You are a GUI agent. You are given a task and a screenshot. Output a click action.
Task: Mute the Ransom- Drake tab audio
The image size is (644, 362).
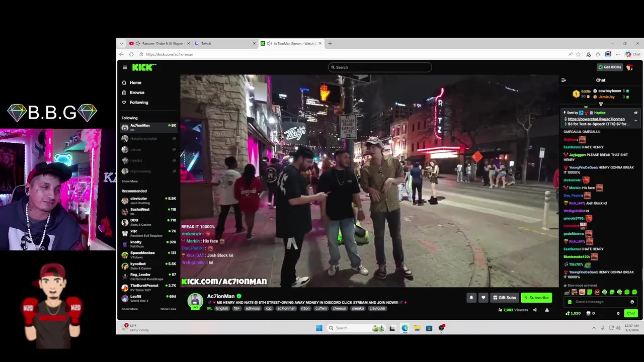point(138,44)
